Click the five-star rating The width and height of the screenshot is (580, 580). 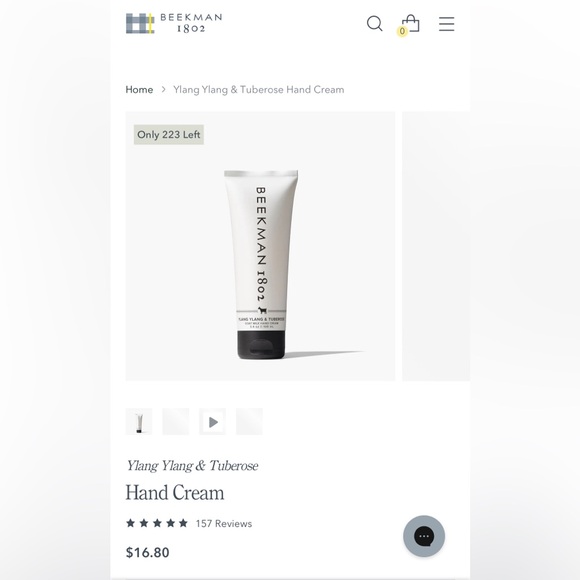157,523
